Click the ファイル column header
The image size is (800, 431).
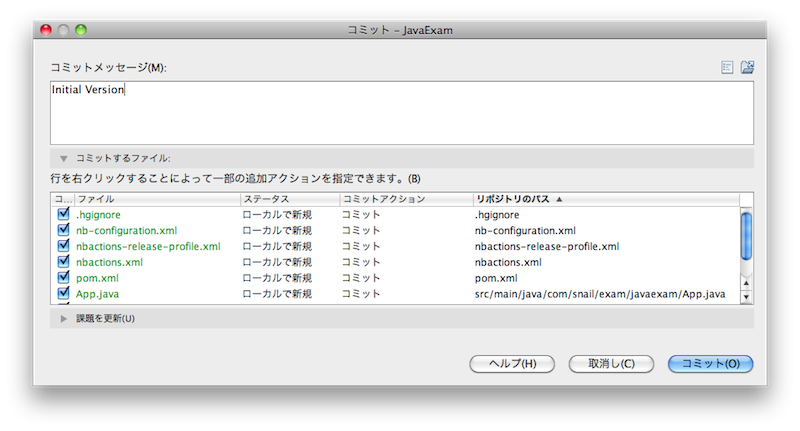[155, 199]
